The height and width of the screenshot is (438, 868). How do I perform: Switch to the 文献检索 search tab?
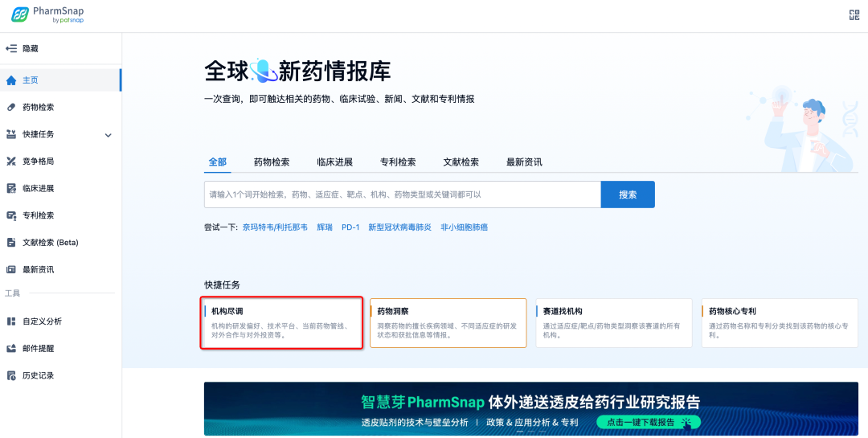pos(461,162)
